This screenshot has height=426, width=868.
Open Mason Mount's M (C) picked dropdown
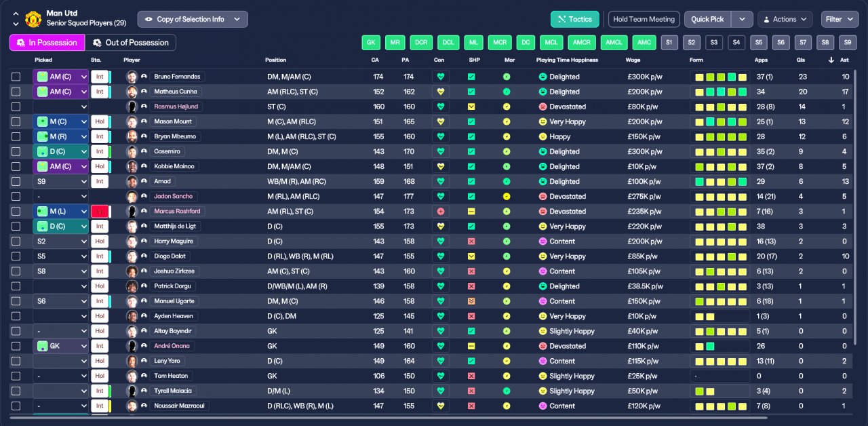point(61,121)
